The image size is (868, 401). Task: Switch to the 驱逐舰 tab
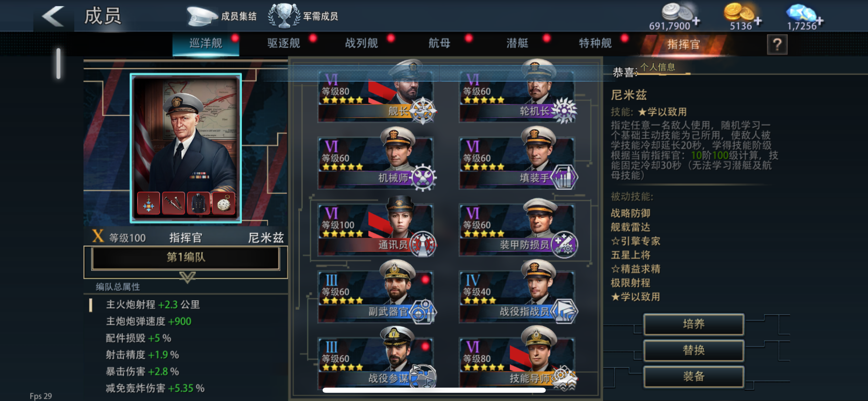point(284,43)
